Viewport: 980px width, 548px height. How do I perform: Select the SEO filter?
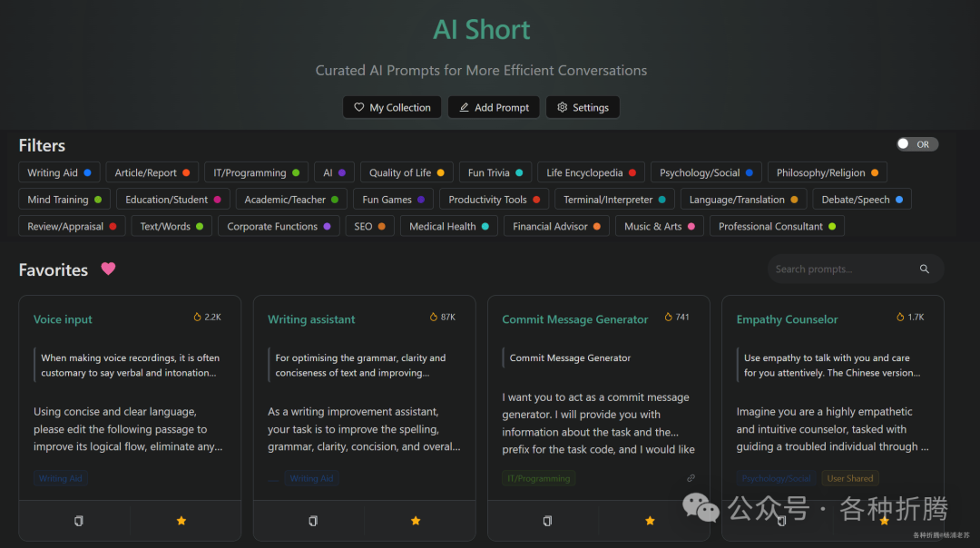[369, 225]
